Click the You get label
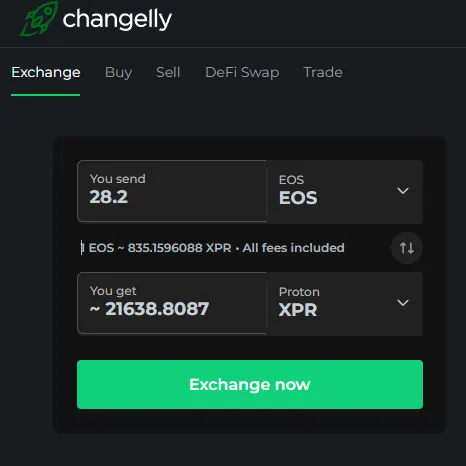The height and width of the screenshot is (466, 466). click(x=113, y=291)
